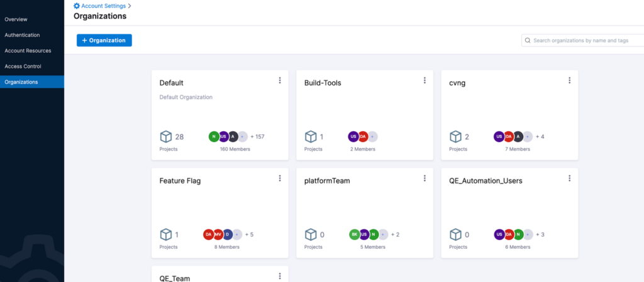Open Feature Flag card three-dot menu
Image resolution: width=644 pixels, height=282 pixels.
(x=280, y=178)
